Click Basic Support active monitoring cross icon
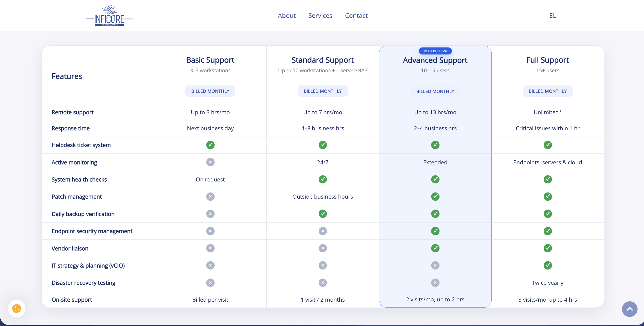644x326 pixels. click(210, 162)
